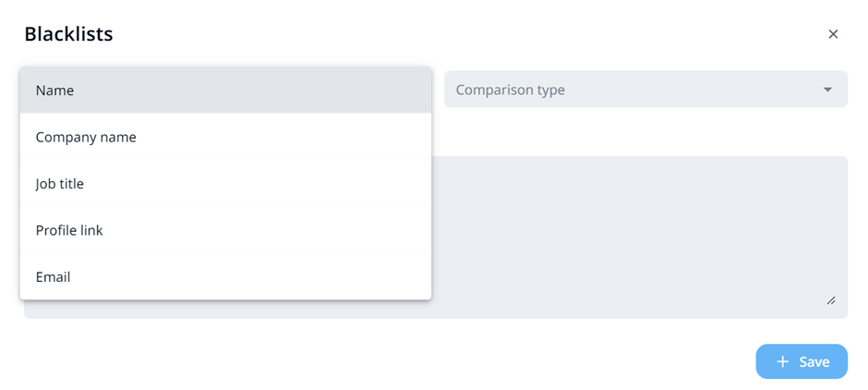
Task: Click the textarea resize handle corner
Action: (831, 300)
